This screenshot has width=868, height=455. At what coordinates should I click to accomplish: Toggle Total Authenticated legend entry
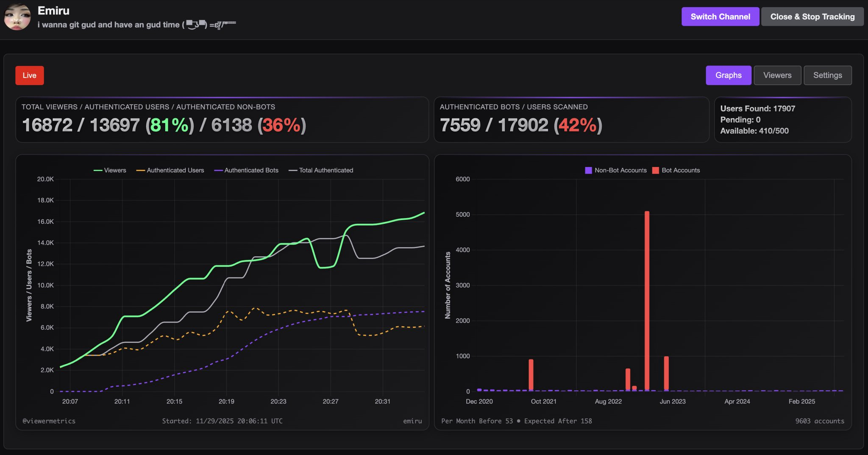point(321,170)
